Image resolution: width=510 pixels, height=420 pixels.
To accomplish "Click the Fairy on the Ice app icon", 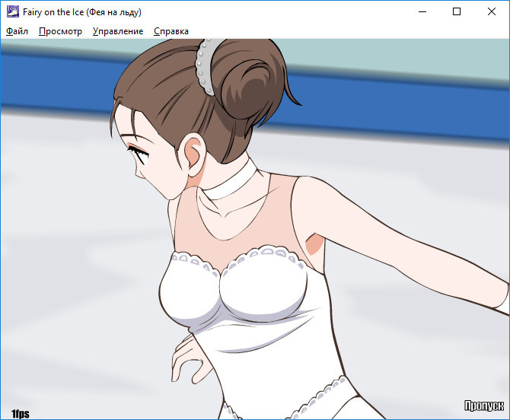I will [12, 12].
